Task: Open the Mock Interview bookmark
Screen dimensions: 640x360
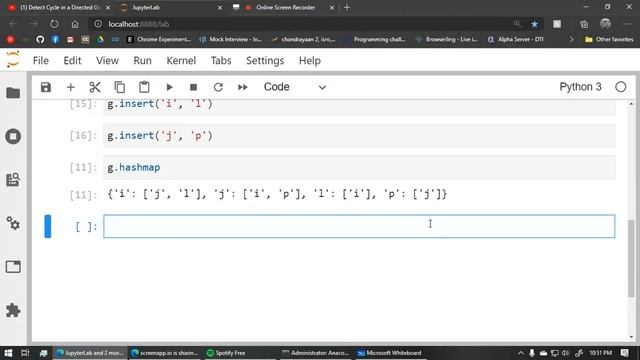Action: coord(231,39)
